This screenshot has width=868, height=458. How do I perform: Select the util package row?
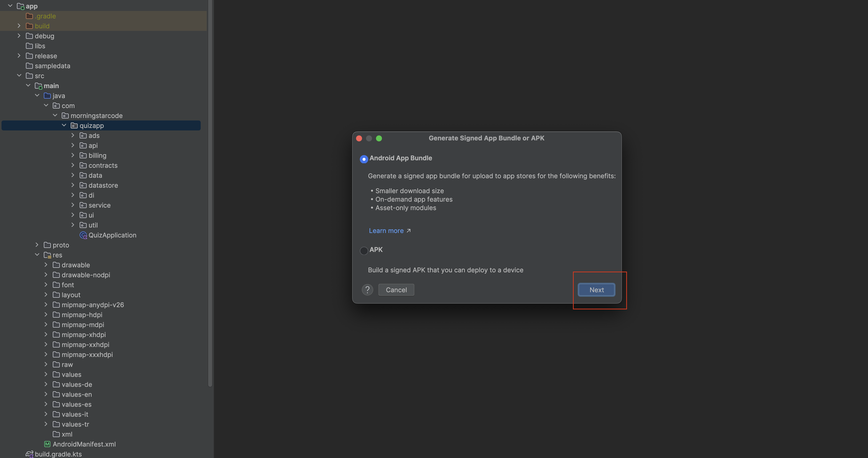pos(101,225)
